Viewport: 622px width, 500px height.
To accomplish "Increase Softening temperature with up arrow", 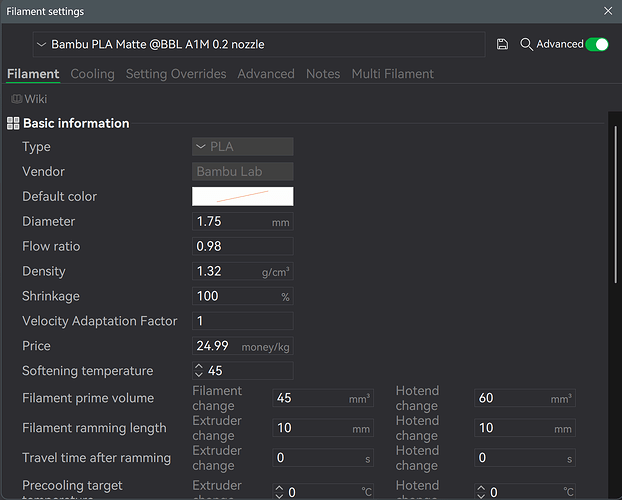I will coord(199,367).
